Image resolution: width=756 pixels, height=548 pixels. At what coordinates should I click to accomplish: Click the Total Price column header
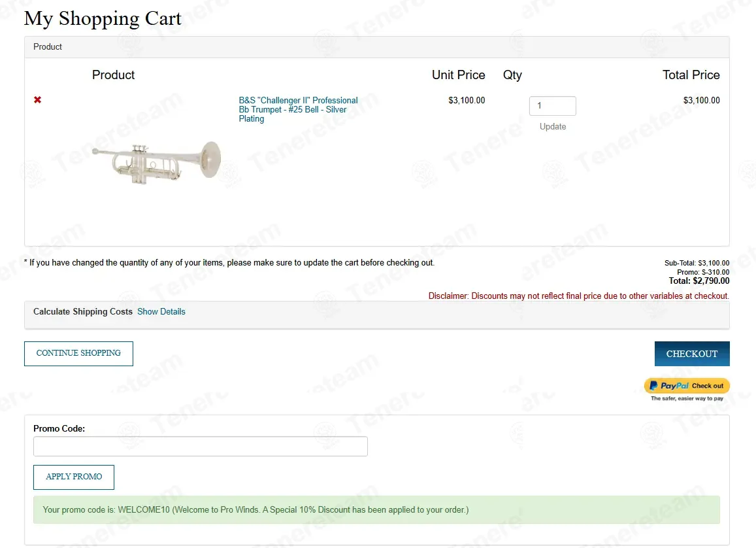pos(691,75)
